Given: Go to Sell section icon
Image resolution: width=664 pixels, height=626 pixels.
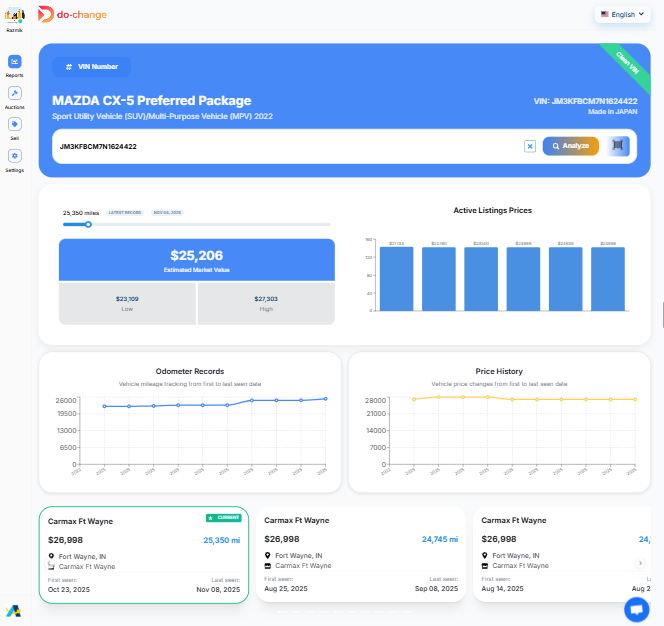Looking at the screenshot, I should tap(14, 124).
